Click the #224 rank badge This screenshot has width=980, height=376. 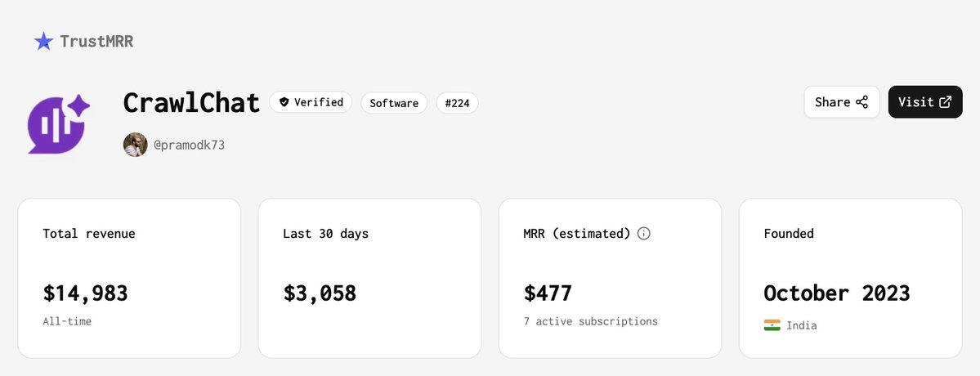coord(457,103)
